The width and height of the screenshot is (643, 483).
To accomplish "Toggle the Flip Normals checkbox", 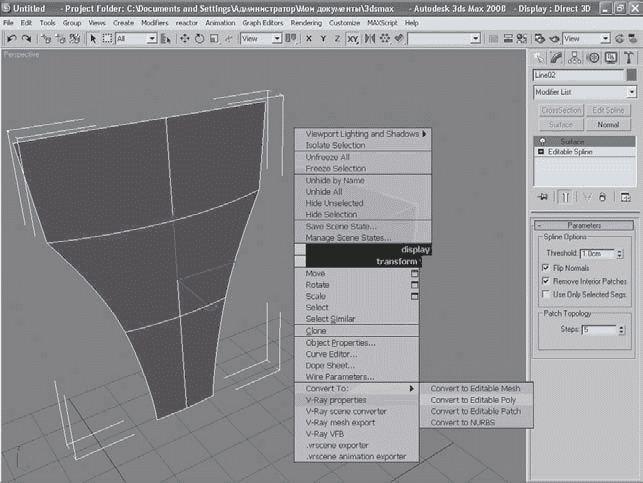I will (x=545, y=269).
